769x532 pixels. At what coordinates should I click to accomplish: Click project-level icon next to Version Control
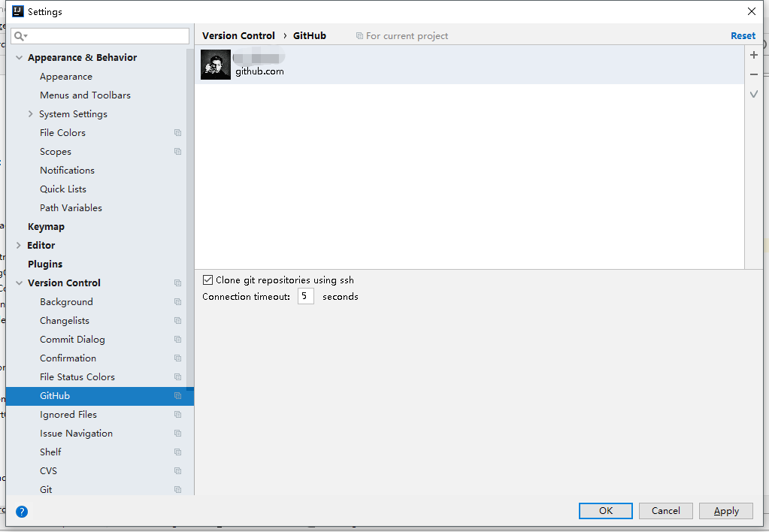point(177,283)
